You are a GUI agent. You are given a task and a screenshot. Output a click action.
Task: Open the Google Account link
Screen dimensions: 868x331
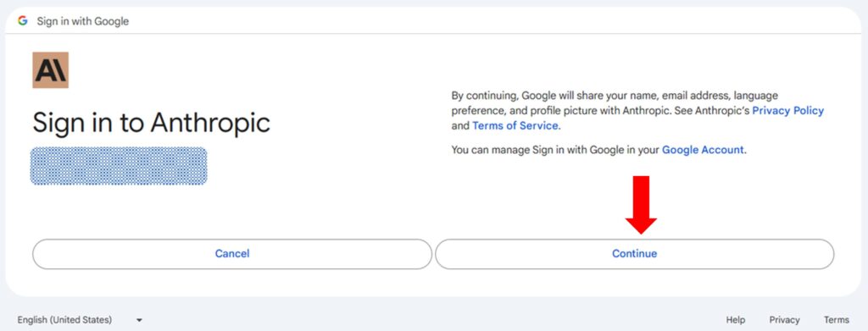(703, 150)
